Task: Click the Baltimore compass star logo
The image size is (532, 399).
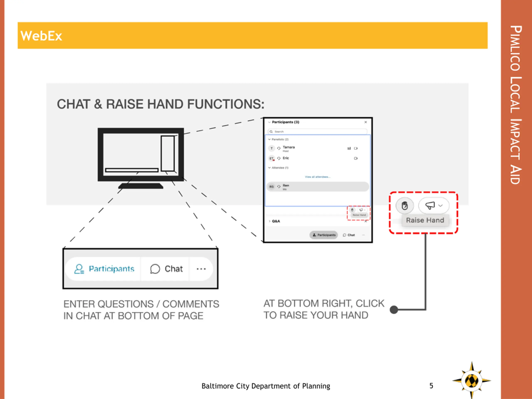Action: click(x=472, y=380)
